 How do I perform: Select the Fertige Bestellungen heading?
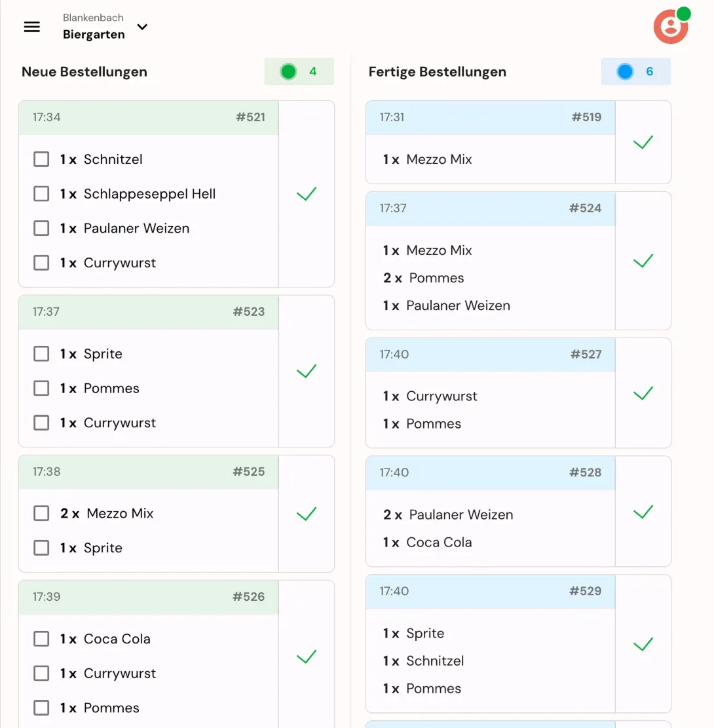point(437,72)
